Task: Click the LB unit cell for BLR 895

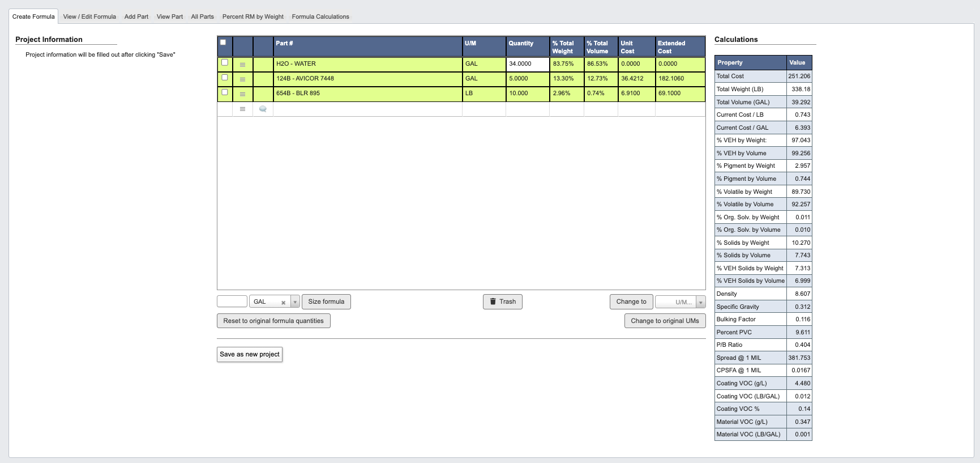Action: point(484,94)
